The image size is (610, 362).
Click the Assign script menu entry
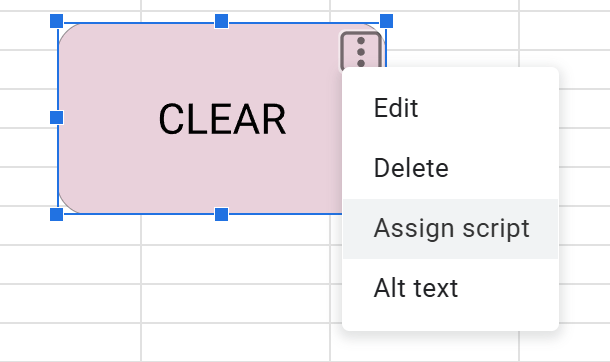pos(450,229)
